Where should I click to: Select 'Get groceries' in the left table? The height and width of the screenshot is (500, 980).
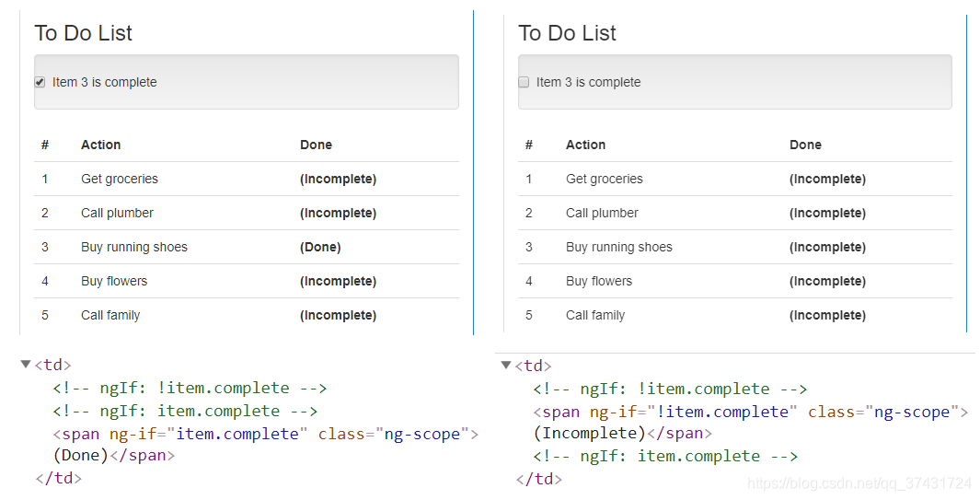(x=120, y=179)
